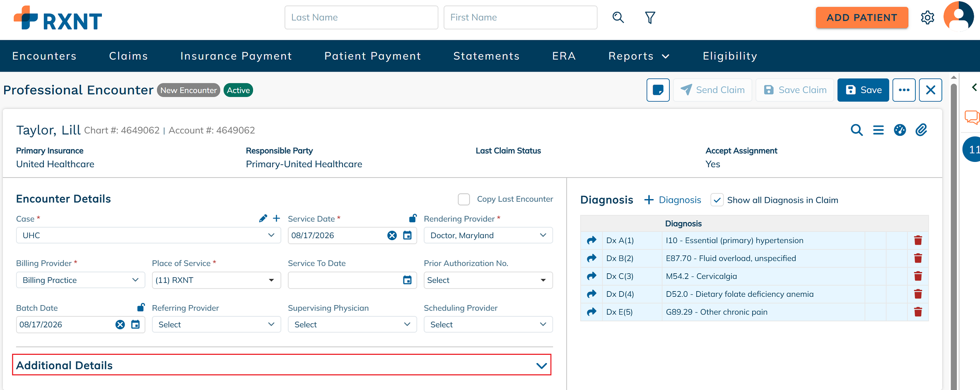Viewport: 980px width, 390px height.
Task: Open settings gear icon
Action: pos(927,17)
